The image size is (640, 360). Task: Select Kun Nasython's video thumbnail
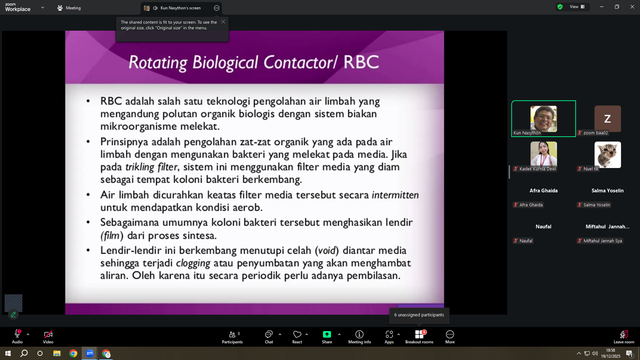tap(544, 118)
